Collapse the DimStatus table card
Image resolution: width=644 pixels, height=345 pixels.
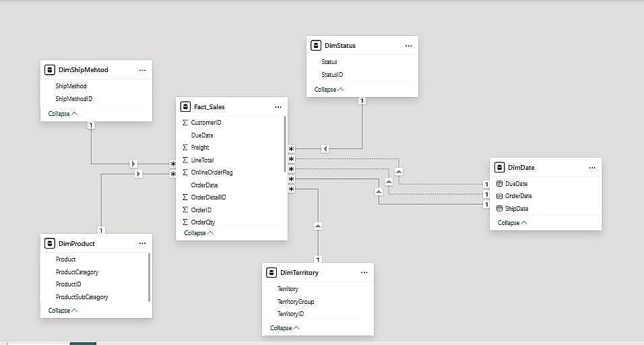coord(329,89)
